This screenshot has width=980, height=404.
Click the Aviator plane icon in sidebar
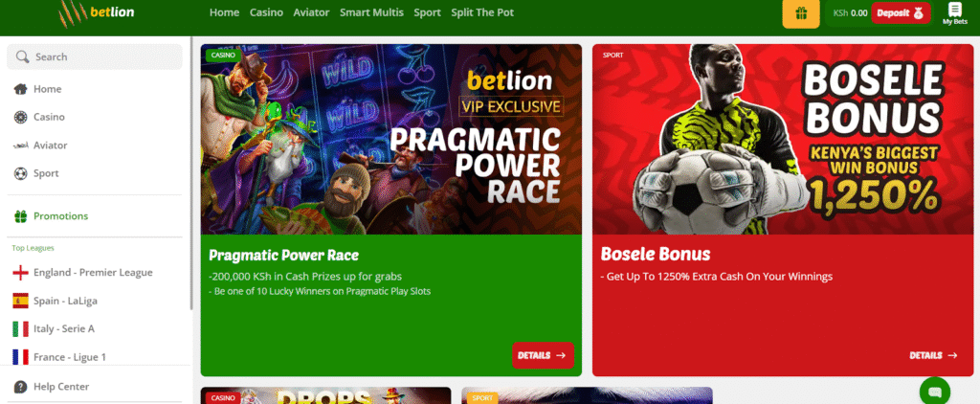click(x=21, y=146)
